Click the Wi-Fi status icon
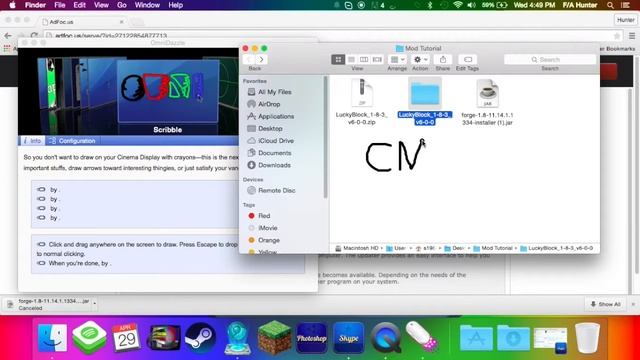The height and width of the screenshot is (360, 640). 458,5
